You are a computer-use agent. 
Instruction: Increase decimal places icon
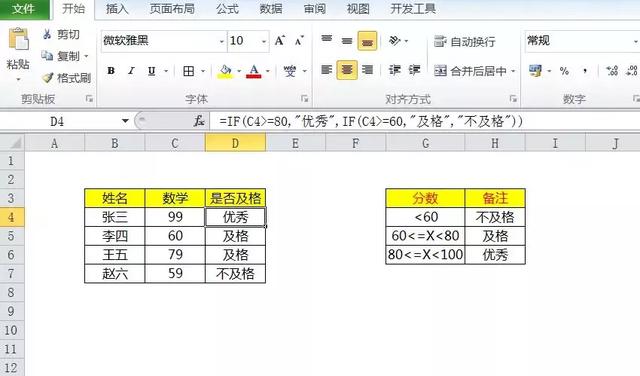pyautogui.click(x=612, y=71)
